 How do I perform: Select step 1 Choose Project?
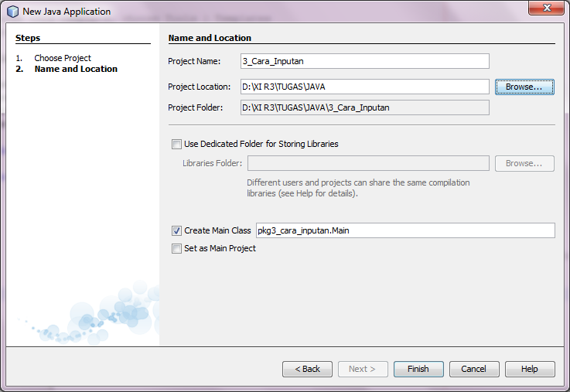63,58
